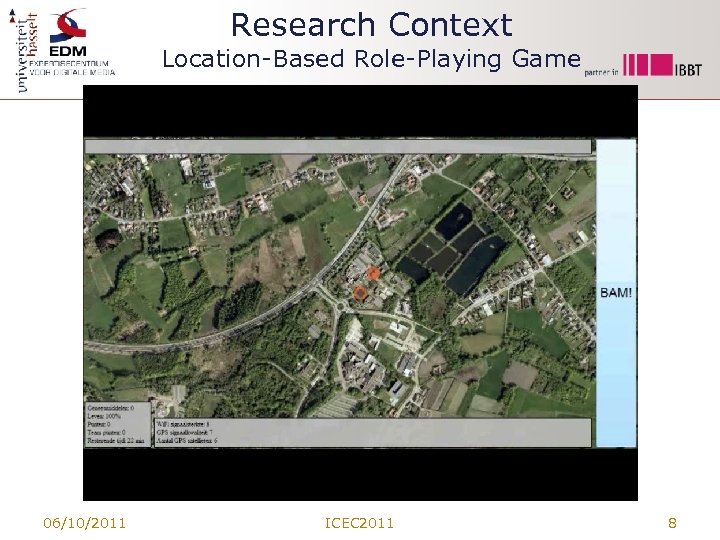Click the Leven 100% status line

pyautogui.click(x=104, y=416)
